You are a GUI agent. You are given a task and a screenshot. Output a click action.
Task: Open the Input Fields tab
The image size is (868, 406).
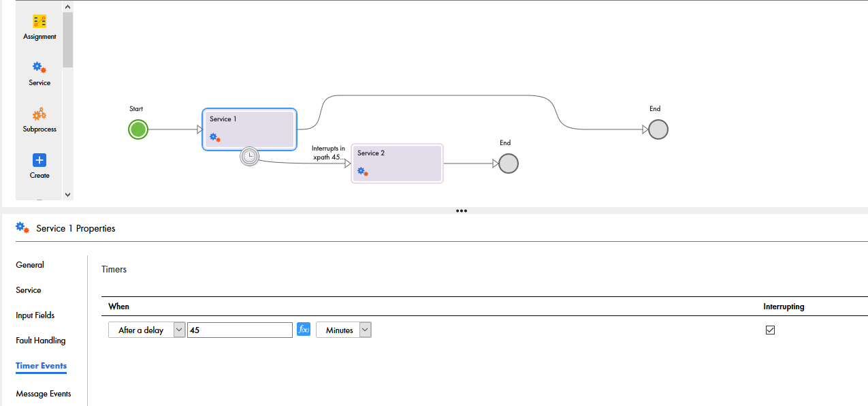pyautogui.click(x=35, y=315)
